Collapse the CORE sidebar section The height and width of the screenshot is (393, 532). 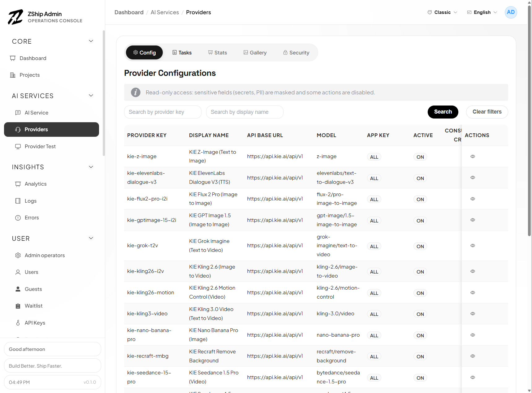(91, 41)
